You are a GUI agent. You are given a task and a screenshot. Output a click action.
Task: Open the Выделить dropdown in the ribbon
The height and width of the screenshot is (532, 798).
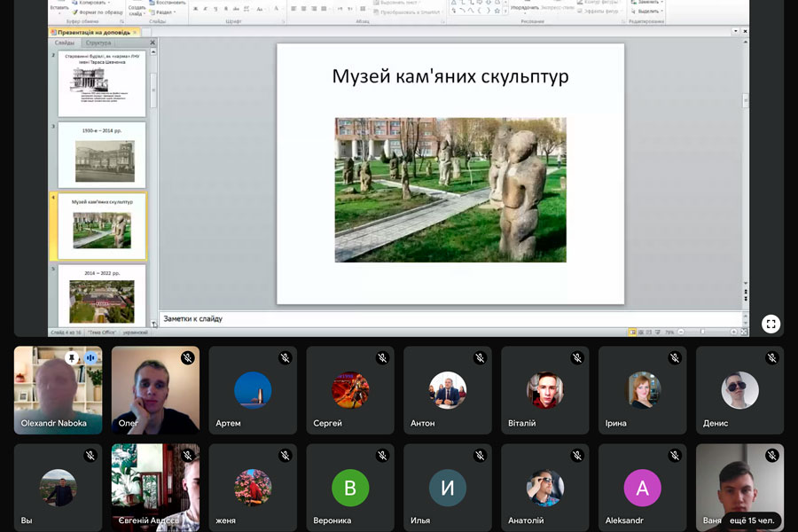pyautogui.click(x=648, y=12)
